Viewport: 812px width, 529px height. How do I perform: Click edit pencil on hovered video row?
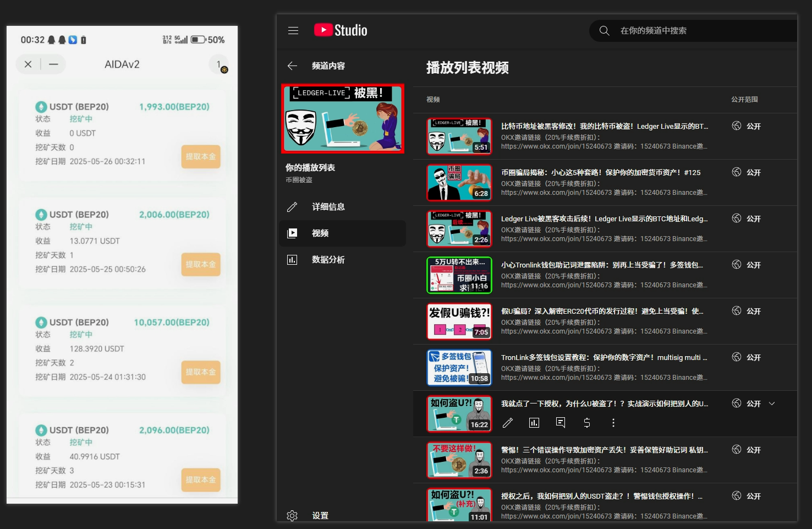508,423
